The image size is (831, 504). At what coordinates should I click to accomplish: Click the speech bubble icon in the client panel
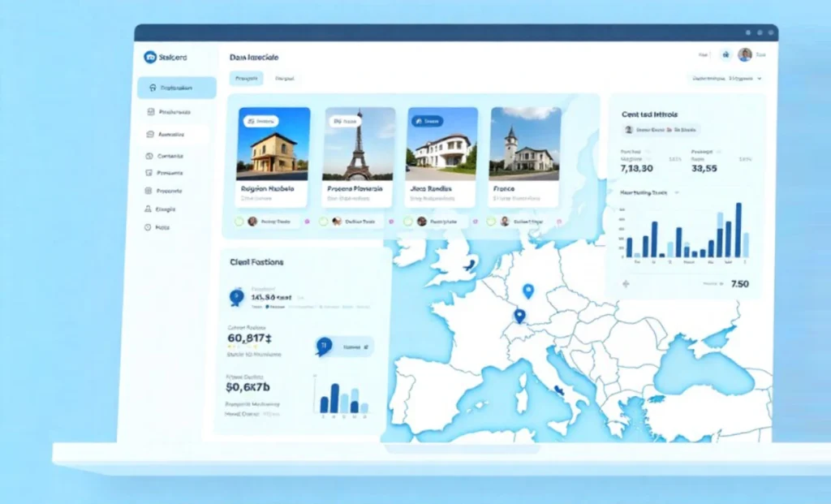tap(324, 347)
